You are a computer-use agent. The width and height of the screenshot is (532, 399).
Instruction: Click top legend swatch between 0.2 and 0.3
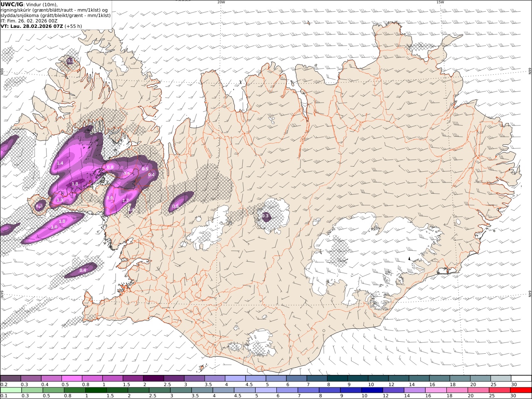10,379
